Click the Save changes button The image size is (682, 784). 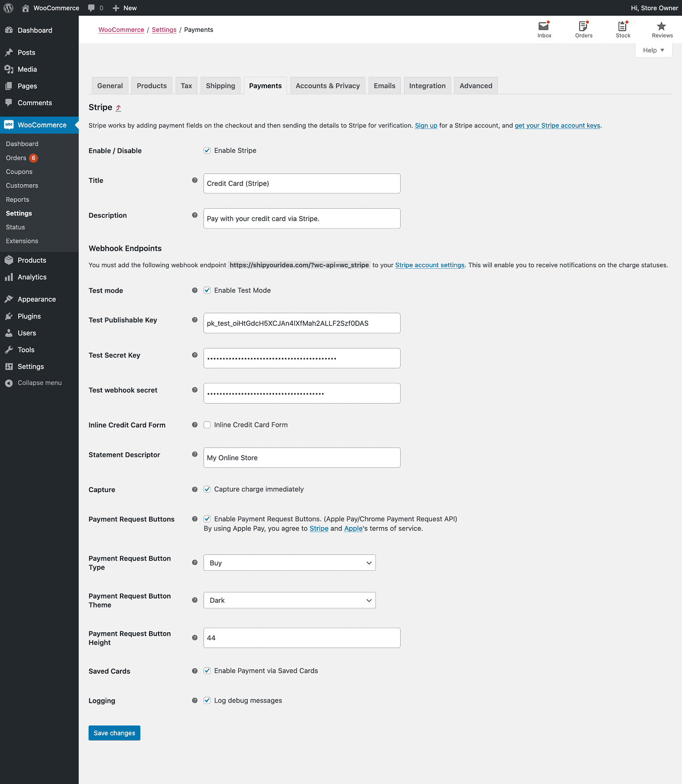point(114,733)
